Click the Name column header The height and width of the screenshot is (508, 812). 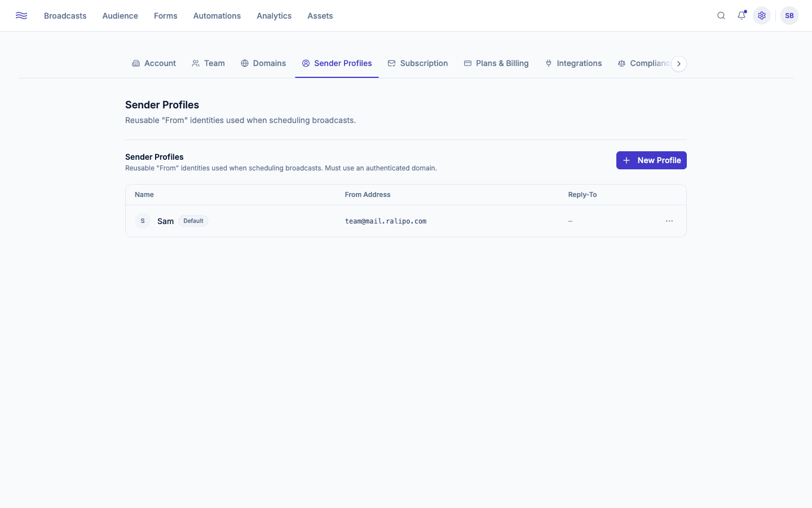[144, 195]
